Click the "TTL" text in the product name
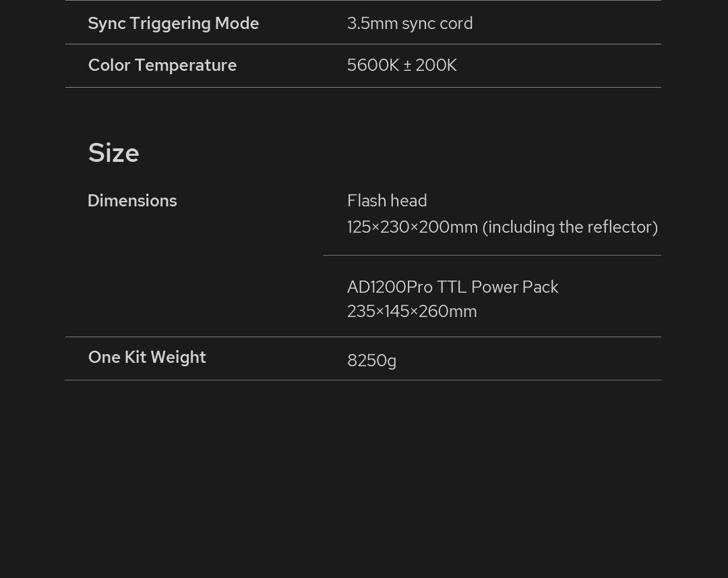The height and width of the screenshot is (578, 728). point(452,287)
